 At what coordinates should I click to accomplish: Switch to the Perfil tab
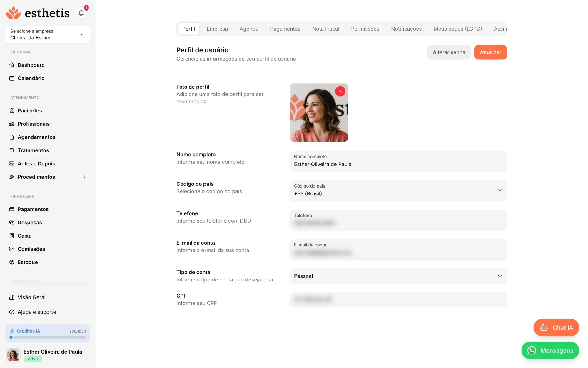(x=188, y=29)
